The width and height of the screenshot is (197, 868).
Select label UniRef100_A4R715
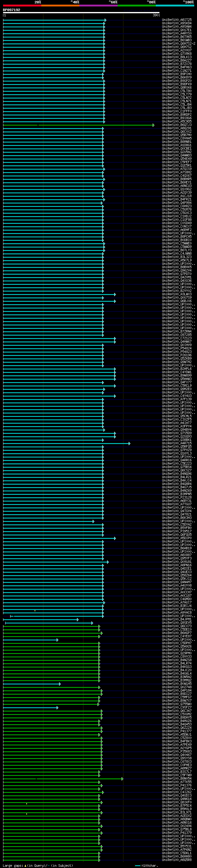(177, 443)
